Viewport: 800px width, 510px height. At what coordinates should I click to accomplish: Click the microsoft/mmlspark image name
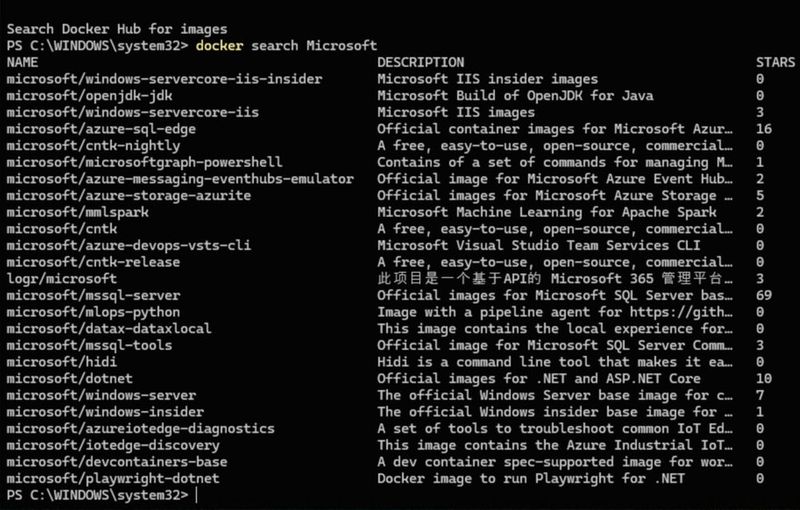pyautogui.click(x=76, y=212)
